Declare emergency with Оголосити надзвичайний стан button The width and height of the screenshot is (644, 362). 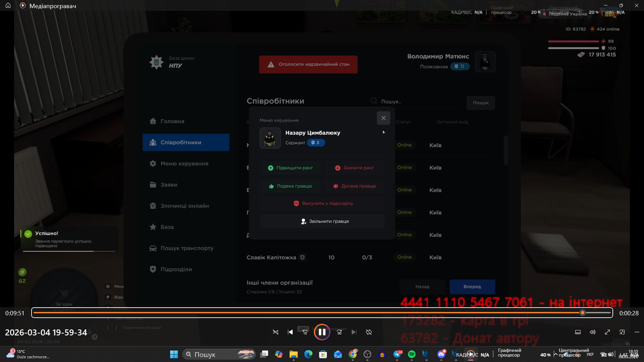(308, 64)
